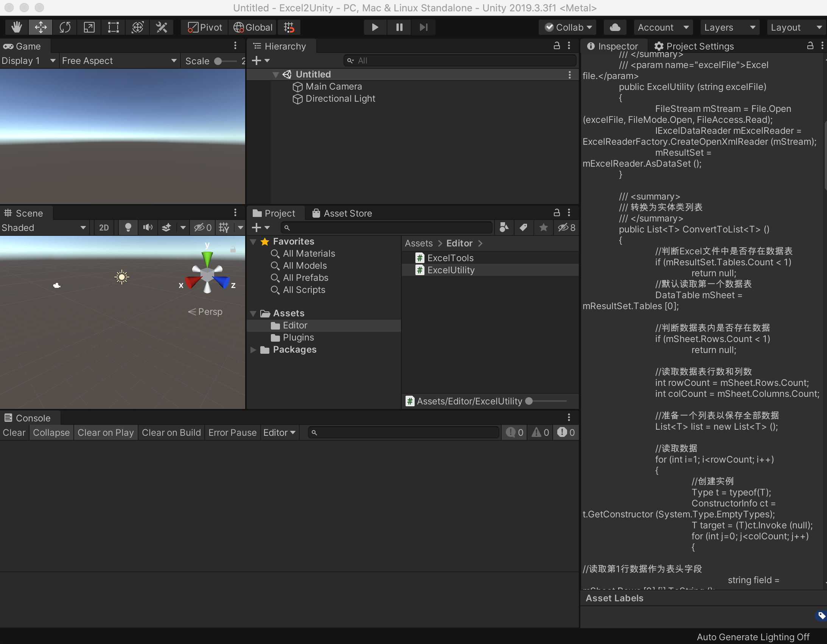Expand the Packages folder

click(x=253, y=350)
